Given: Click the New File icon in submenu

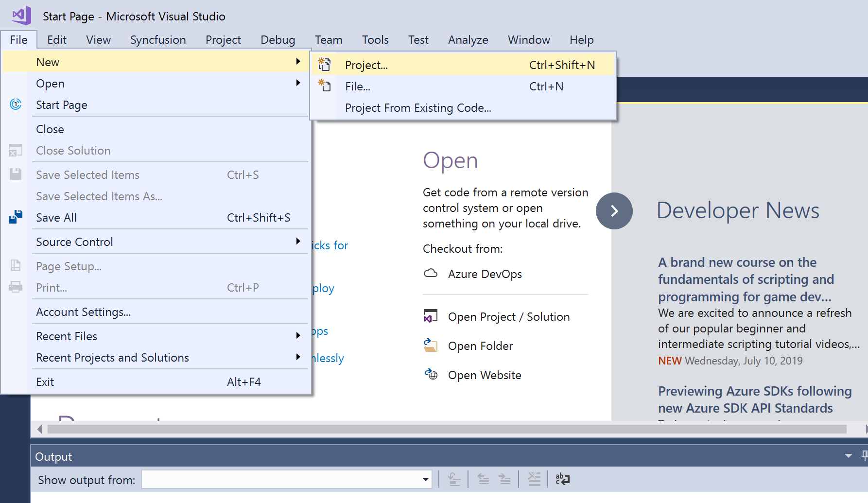Looking at the screenshot, I should pyautogui.click(x=324, y=86).
